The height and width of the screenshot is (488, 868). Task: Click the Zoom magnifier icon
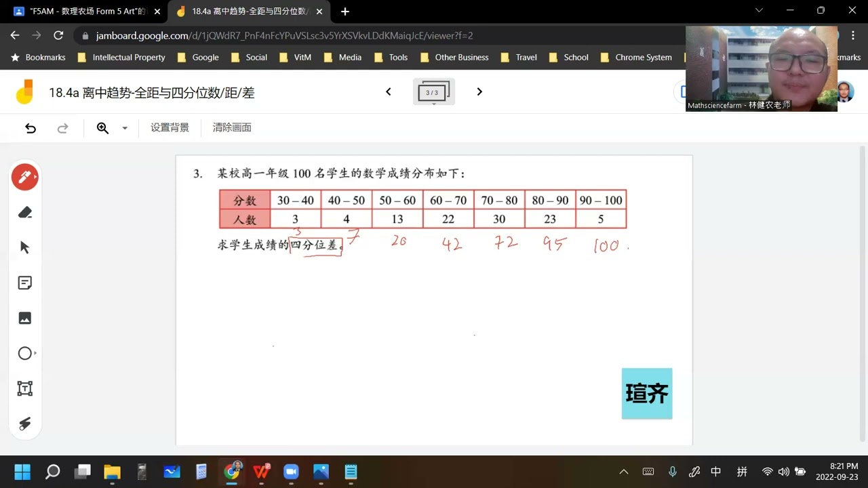click(102, 128)
